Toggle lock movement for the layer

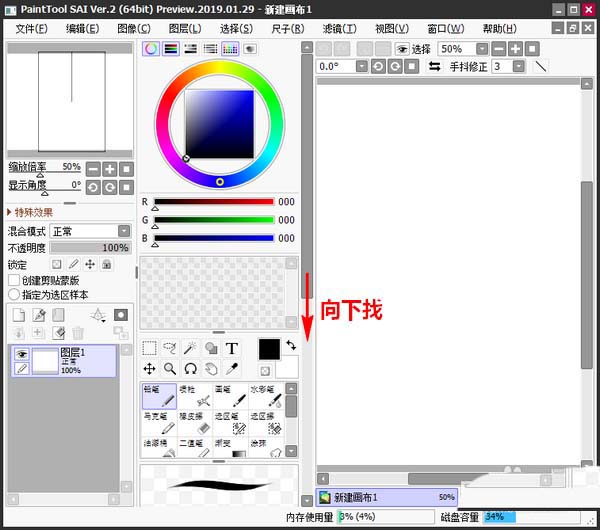(x=90, y=264)
